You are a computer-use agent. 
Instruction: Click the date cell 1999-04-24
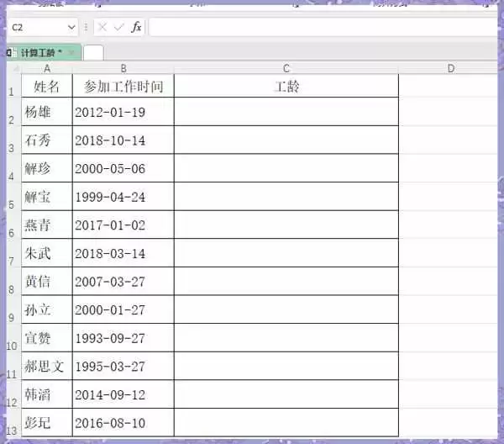123,197
